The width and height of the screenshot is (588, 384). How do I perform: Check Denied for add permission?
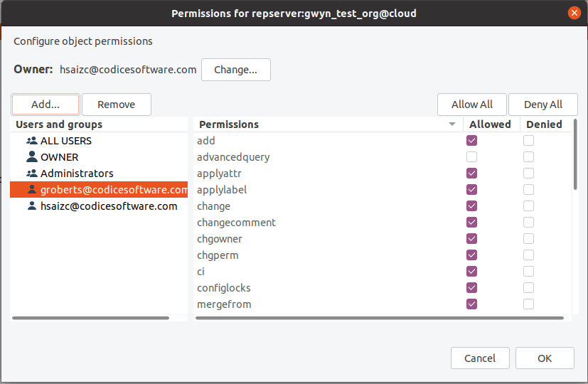click(x=529, y=141)
